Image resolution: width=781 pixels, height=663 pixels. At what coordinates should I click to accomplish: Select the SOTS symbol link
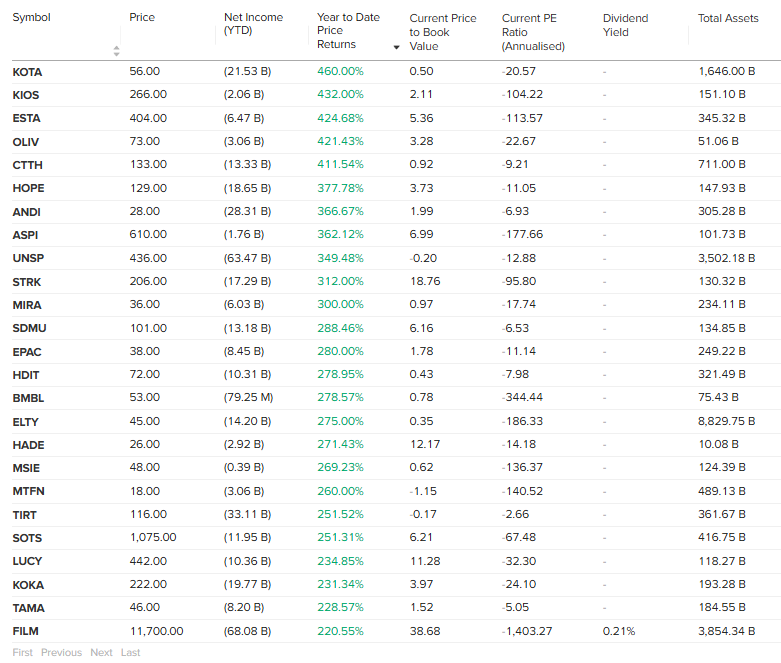[x=27, y=538]
